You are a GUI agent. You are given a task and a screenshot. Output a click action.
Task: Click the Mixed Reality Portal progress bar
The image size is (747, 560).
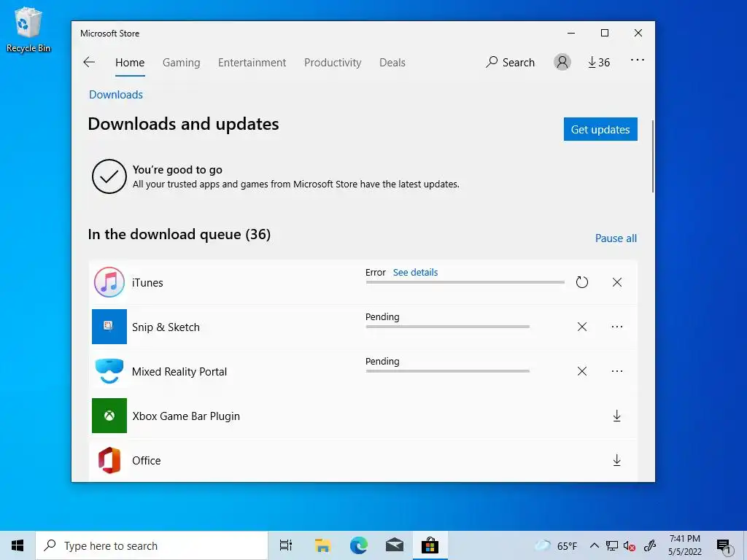tap(447, 371)
